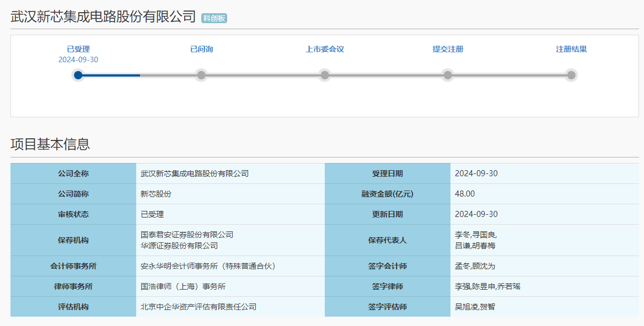Viewport: 644px width, 326px height.
Task: Click the 提交注册 progress step dot
Action: (x=448, y=75)
